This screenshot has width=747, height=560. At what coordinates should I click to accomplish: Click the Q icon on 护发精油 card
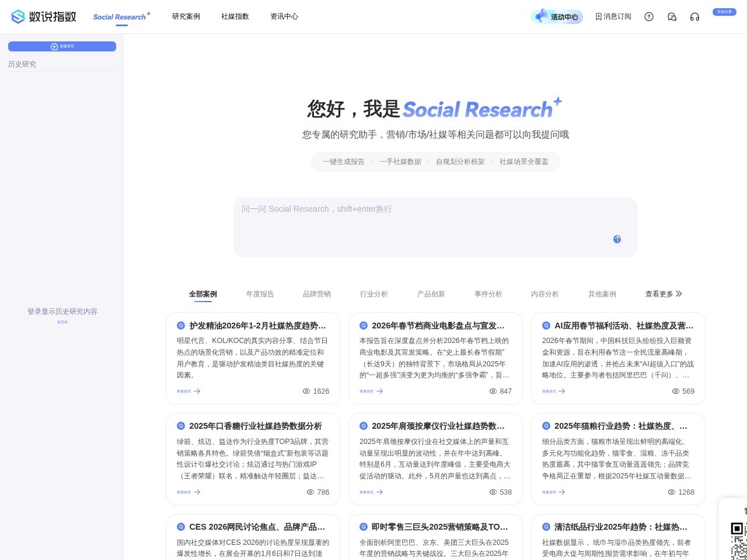181,325
